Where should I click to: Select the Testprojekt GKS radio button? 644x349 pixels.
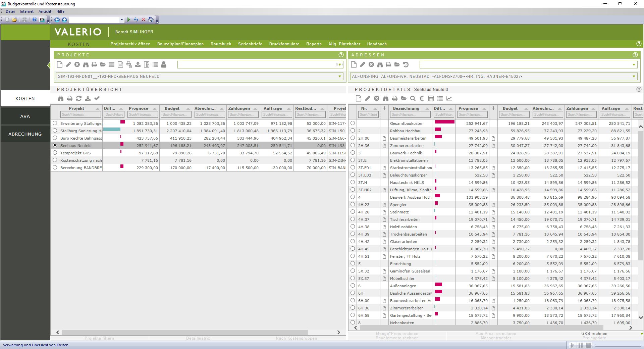point(55,153)
